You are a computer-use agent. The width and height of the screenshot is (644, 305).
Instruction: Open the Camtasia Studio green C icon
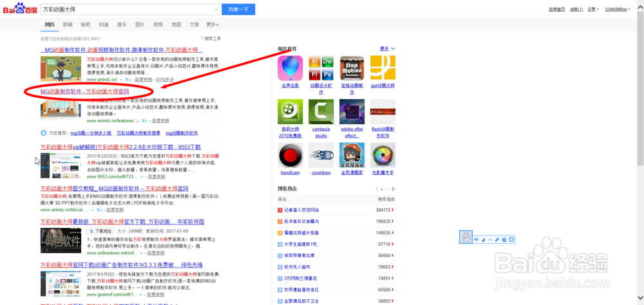pos(321,112)
